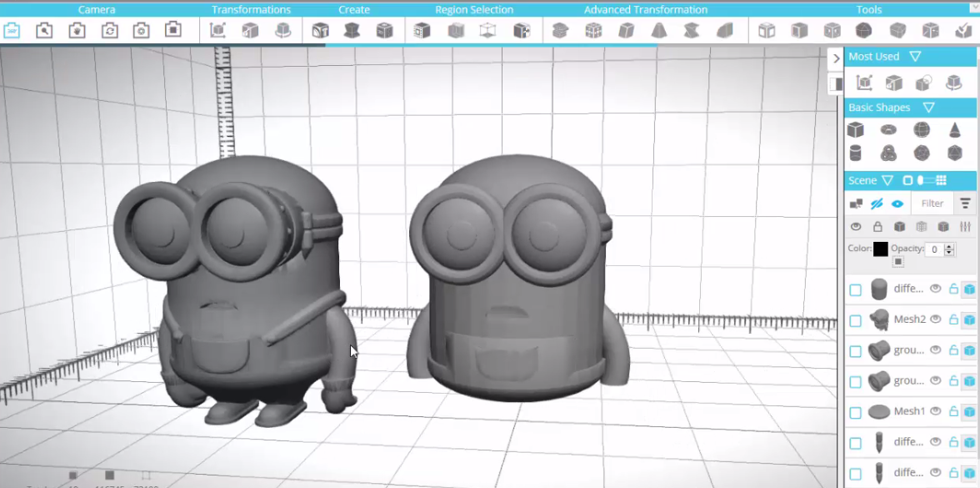Click the Move shortcut in Most Used panel
Image resolution: width=980 pixels, height=488 pixels.
point(864,82)
